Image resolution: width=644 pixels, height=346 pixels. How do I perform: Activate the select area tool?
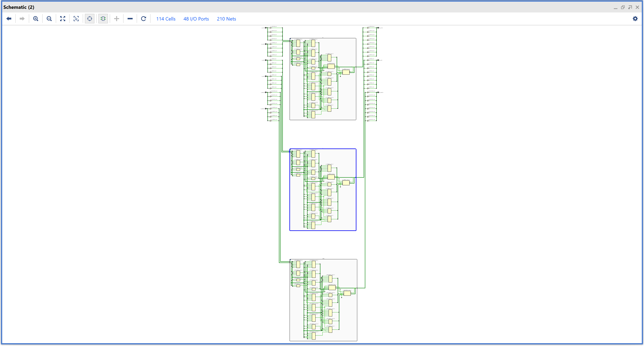pos(76,19)
